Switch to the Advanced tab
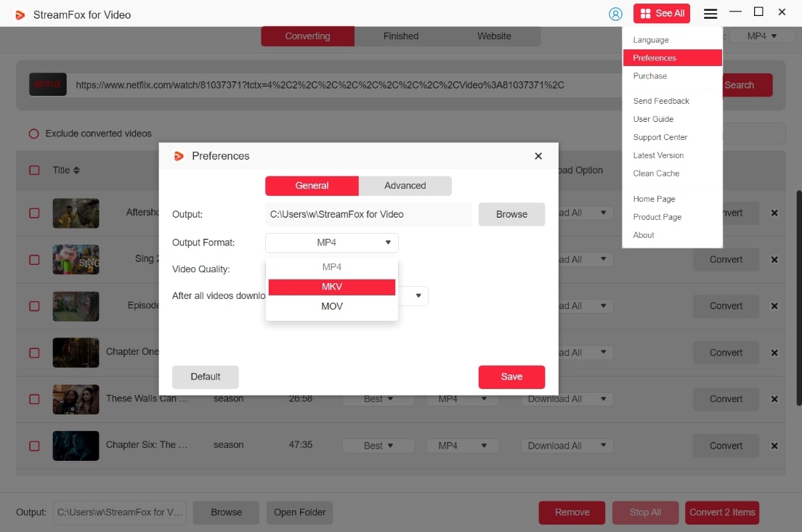802x532 pixels. 405,186
